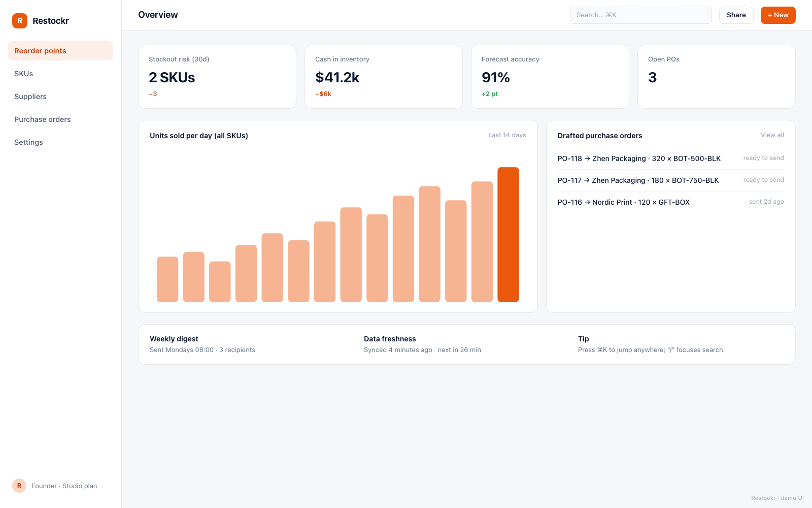Go to SKUs section
The height and width of the screenshot is (508, 812).
60,74
